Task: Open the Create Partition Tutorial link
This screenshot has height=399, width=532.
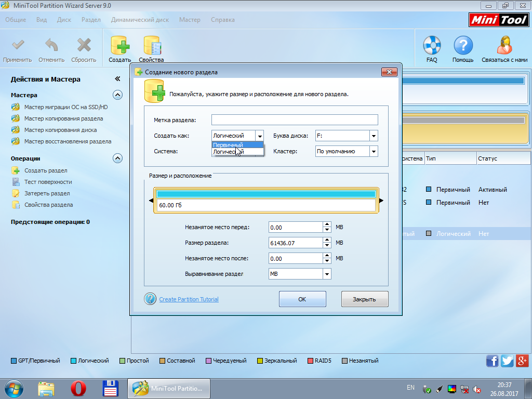Action: point(189,299)
